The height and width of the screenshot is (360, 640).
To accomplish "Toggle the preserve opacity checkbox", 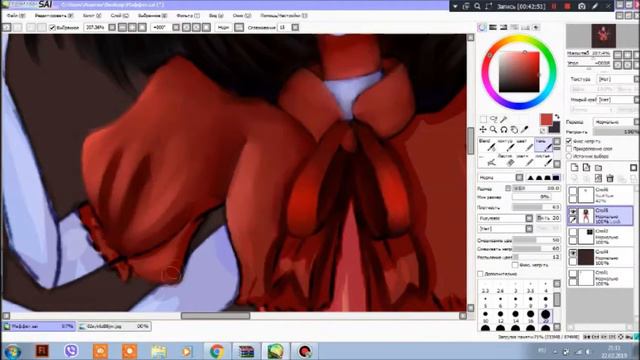I will [569, 141].
